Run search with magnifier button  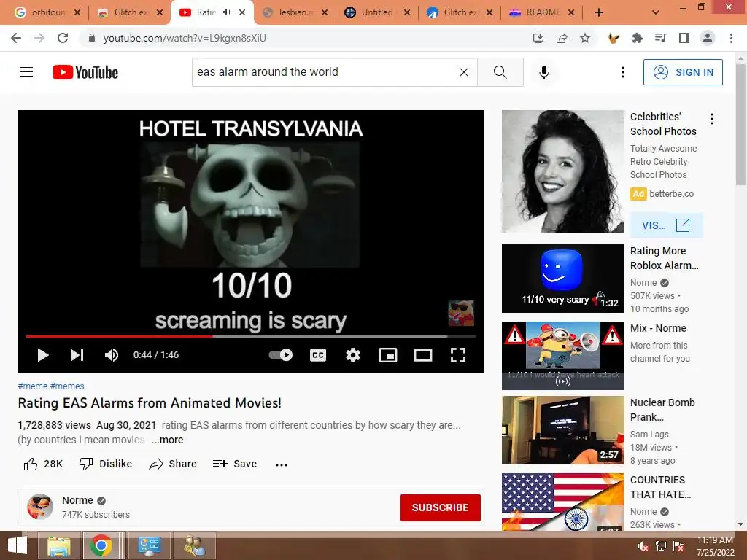coord(500,72)
